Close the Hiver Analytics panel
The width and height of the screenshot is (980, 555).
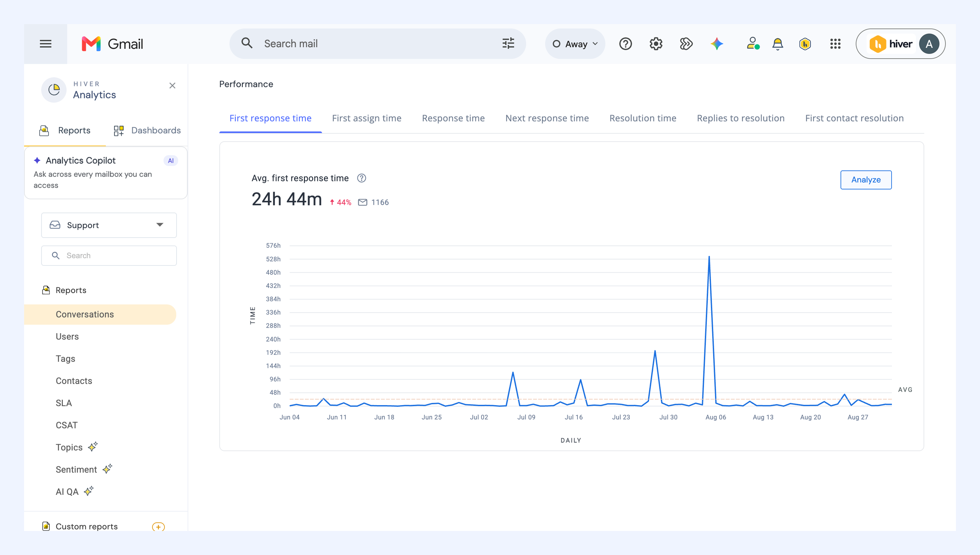[x=172, y=86]
